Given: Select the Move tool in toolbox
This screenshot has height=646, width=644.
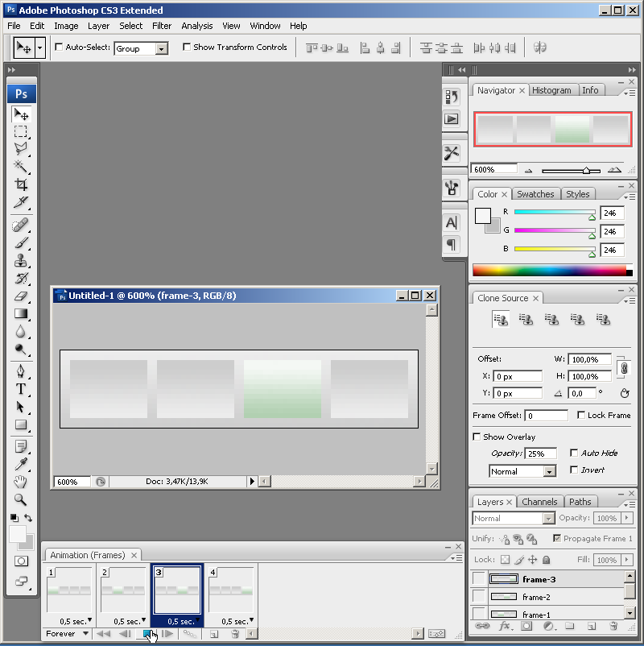Looking at the screenshot, I should (x=21, y=114).
